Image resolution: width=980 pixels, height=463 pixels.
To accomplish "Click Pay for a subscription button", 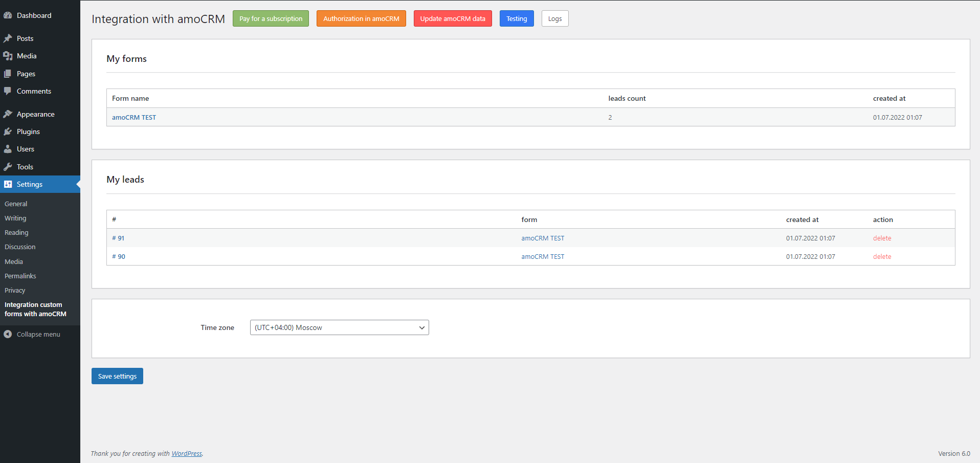I will [x=271, y=18].
